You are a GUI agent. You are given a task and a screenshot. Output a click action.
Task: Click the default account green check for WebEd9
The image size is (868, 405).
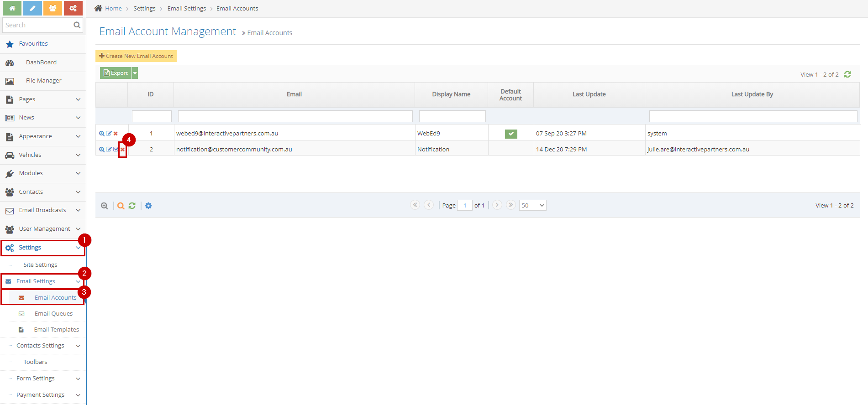click(x=511, y=134)
